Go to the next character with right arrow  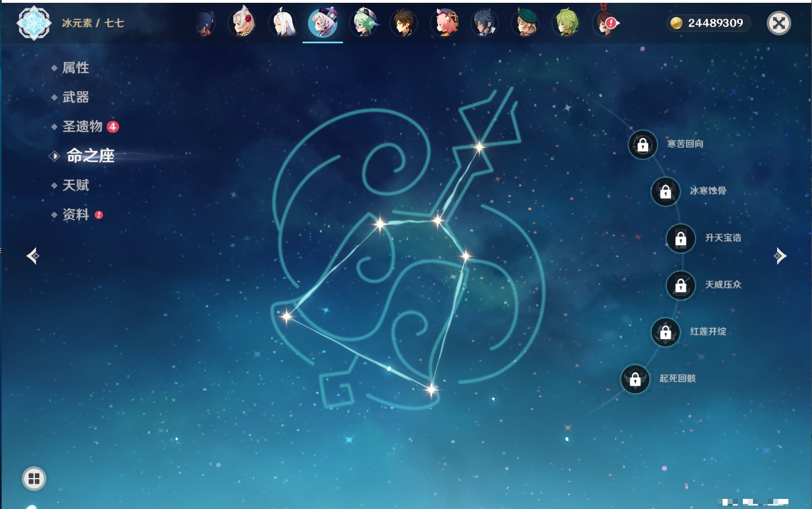point(779,256)
